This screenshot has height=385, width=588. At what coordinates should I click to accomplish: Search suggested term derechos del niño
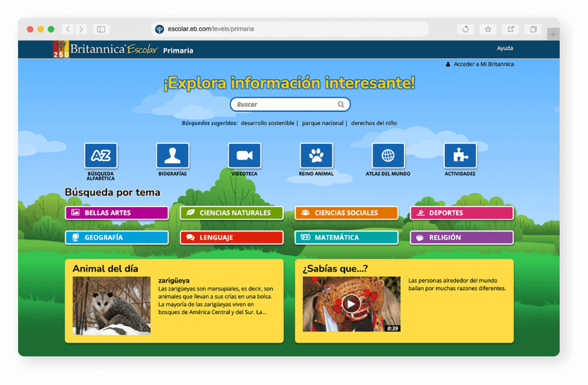374,123
